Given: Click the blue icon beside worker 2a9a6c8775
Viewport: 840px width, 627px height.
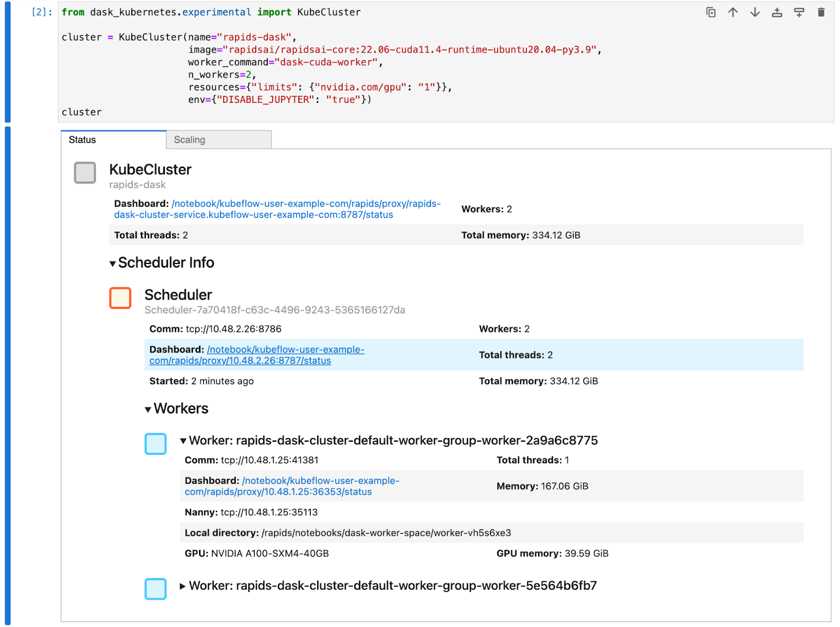Looking at the screenshot, I should [155, 444].
